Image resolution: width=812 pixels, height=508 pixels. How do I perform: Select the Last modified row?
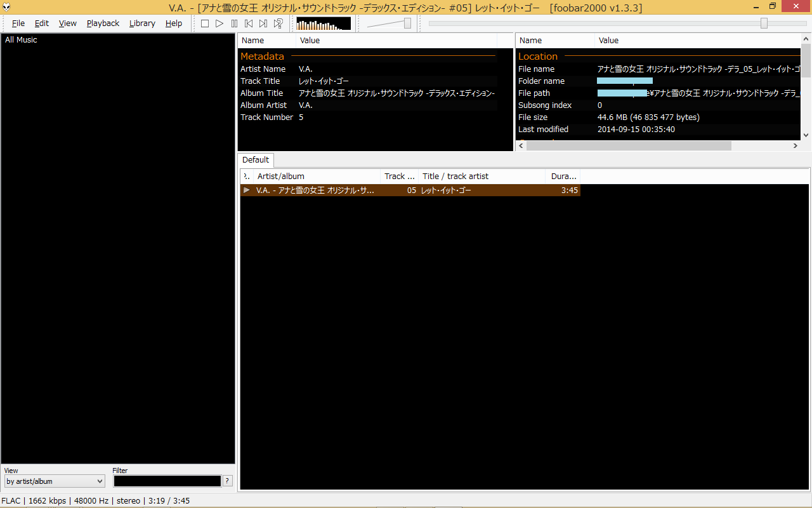pyautogui.click(x=658, y=130)
